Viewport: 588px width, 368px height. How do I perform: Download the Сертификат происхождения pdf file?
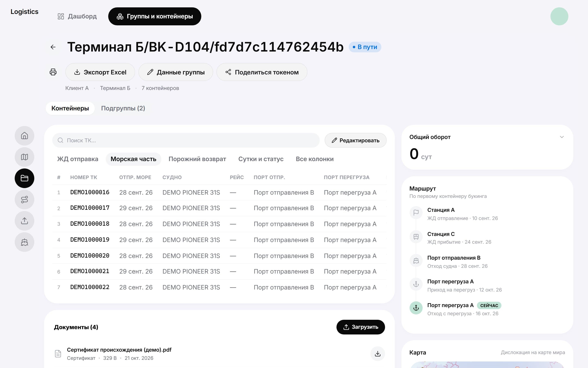(378, 354)
